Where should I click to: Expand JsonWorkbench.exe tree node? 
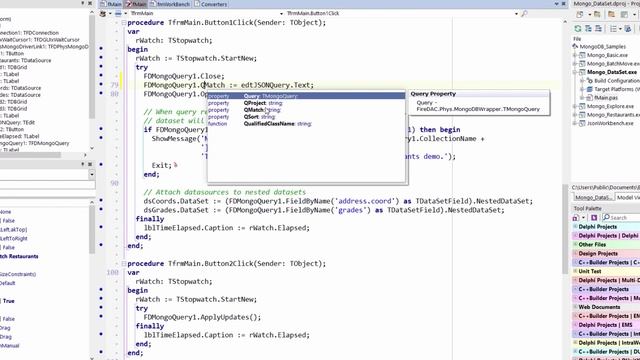click(576, 123)
